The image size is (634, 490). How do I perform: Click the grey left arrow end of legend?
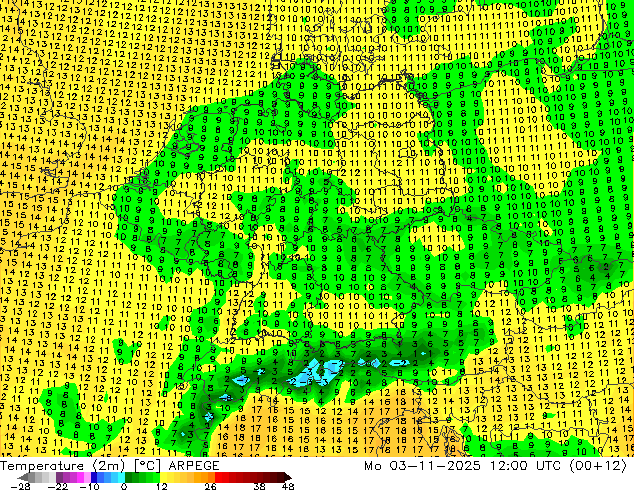22,477
